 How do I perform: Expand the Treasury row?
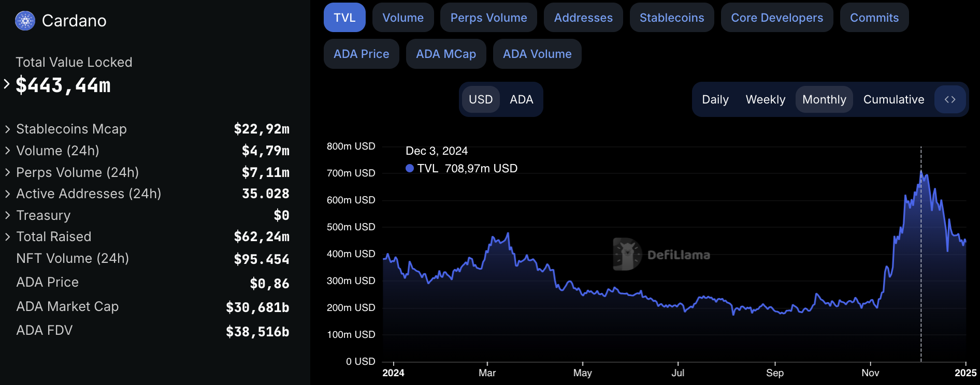(x=8, y=215)
